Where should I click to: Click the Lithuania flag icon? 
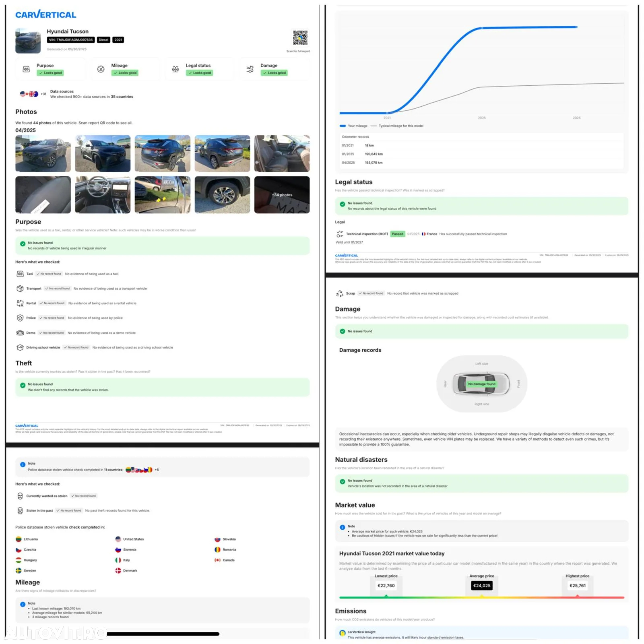click(x=19, y=539)
